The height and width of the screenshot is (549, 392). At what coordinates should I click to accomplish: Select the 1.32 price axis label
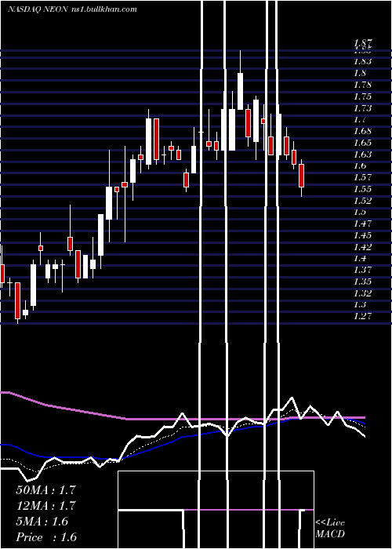tap(362, 293)
